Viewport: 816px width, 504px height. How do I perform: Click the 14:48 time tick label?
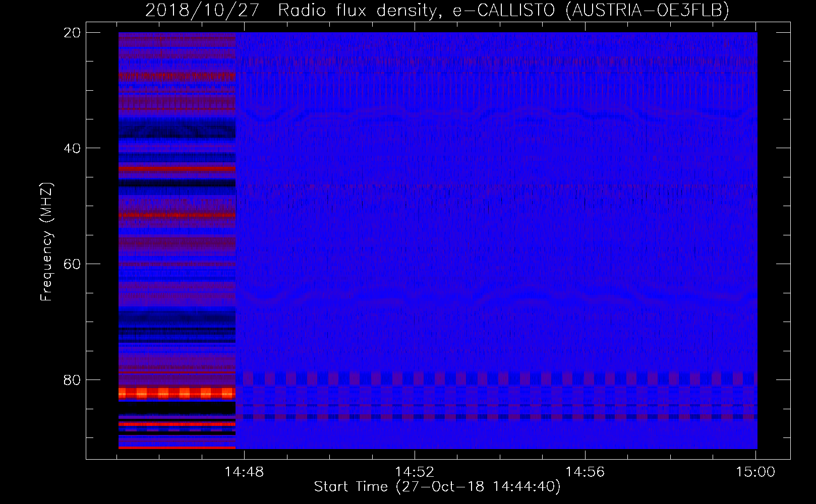point(244,472)
